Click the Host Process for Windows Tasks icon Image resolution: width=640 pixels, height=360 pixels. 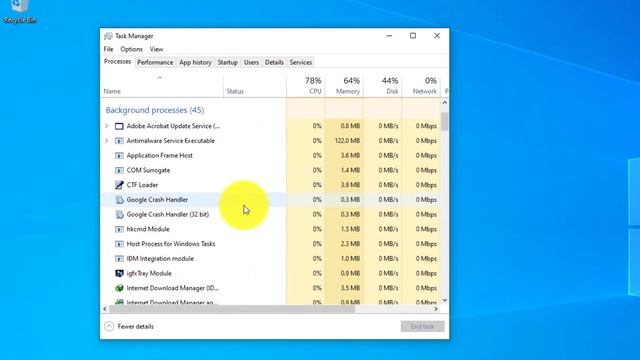(x=119, y=244)
